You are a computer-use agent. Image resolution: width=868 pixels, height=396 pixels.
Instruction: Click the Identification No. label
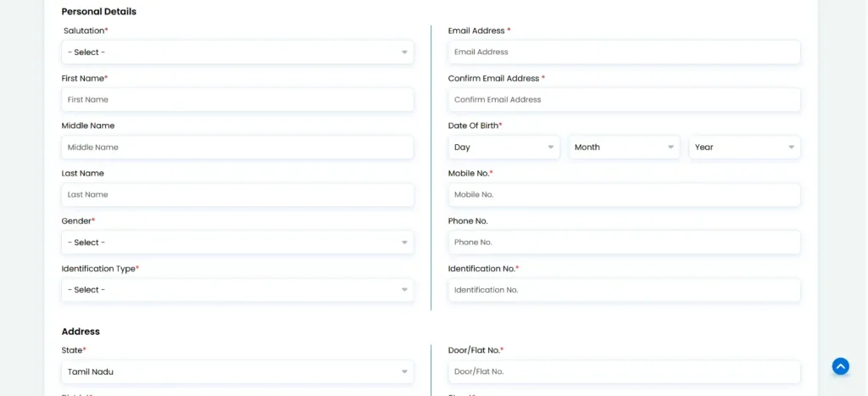483,269
